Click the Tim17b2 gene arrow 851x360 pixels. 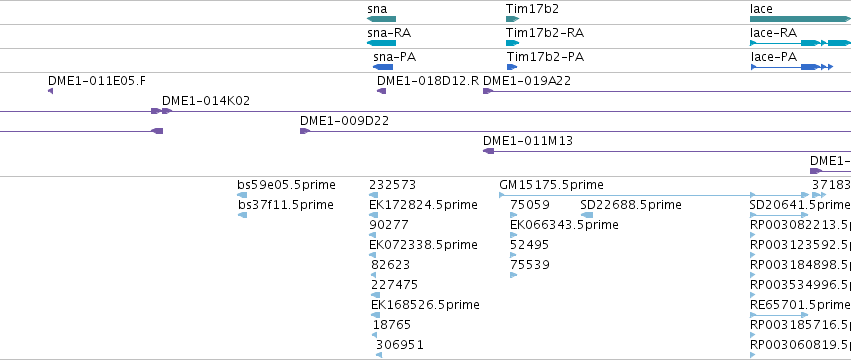click(x=512, y=19)
